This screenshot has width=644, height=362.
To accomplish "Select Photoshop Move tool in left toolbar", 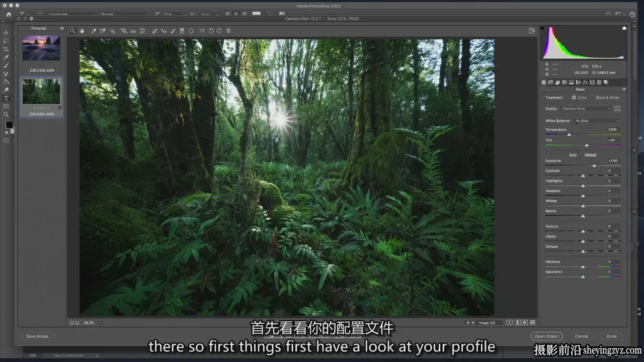I will [x=7, y=33].
